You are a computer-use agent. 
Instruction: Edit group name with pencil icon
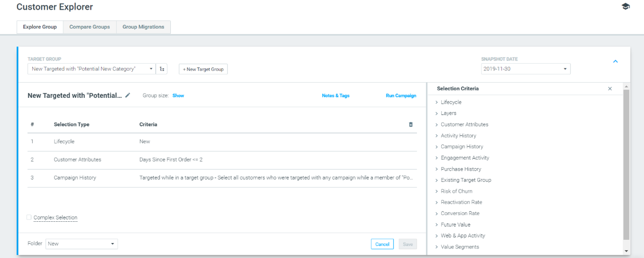(x=128, y=95)
